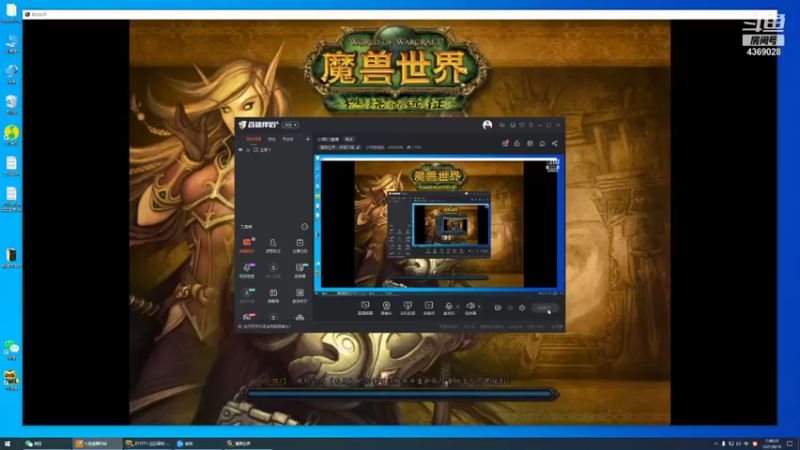Switch to the World of Warcraft taskbar item
This screenshot has width=800, height=450.
click(248, 444)
